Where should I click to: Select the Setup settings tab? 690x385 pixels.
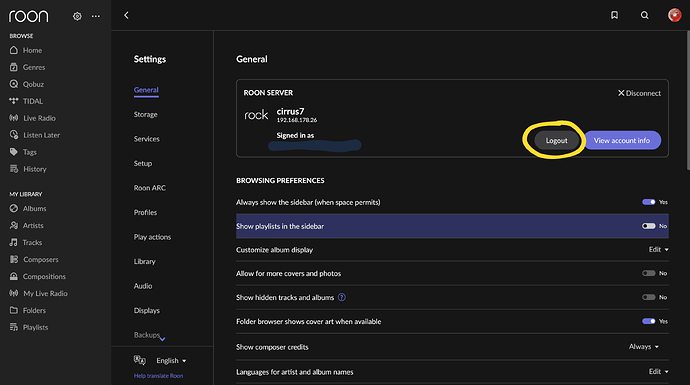coord(143,163)
